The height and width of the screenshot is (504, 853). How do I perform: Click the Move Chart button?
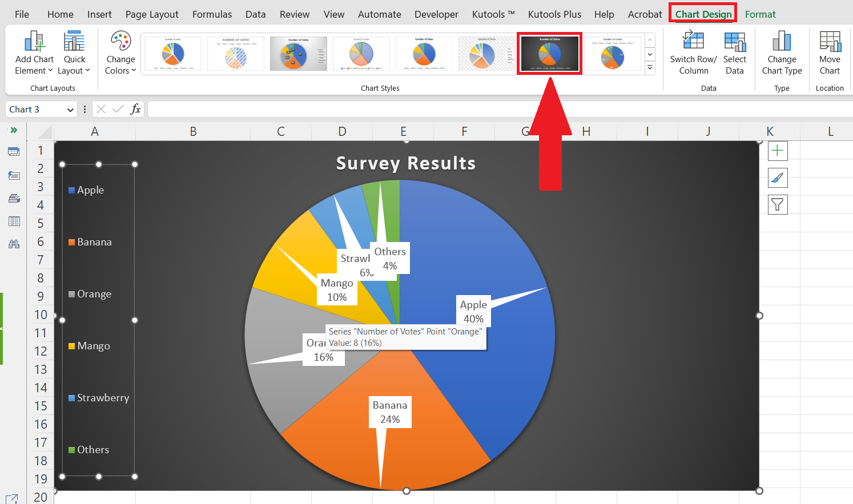coord(830,53)
